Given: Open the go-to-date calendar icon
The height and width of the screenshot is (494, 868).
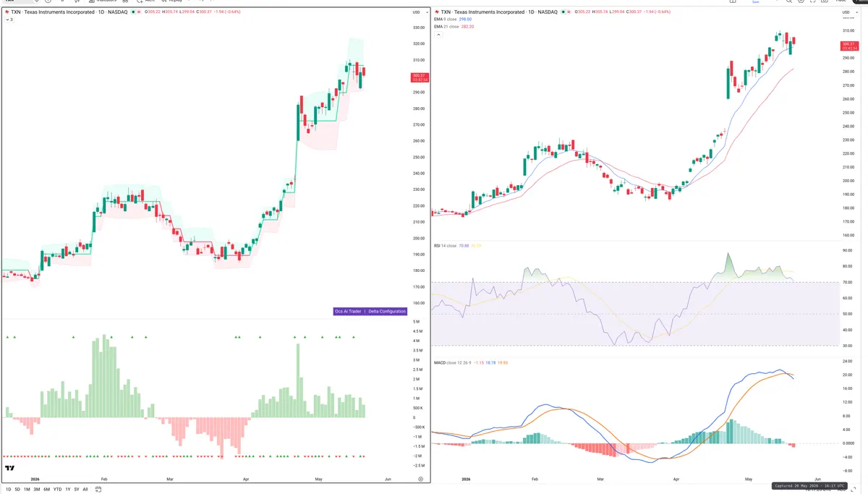Looking at the screenshot, I should coord(98,490).
